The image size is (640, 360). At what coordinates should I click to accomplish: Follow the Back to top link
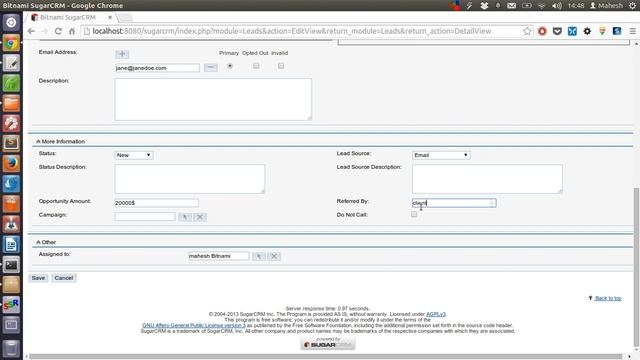608,298
